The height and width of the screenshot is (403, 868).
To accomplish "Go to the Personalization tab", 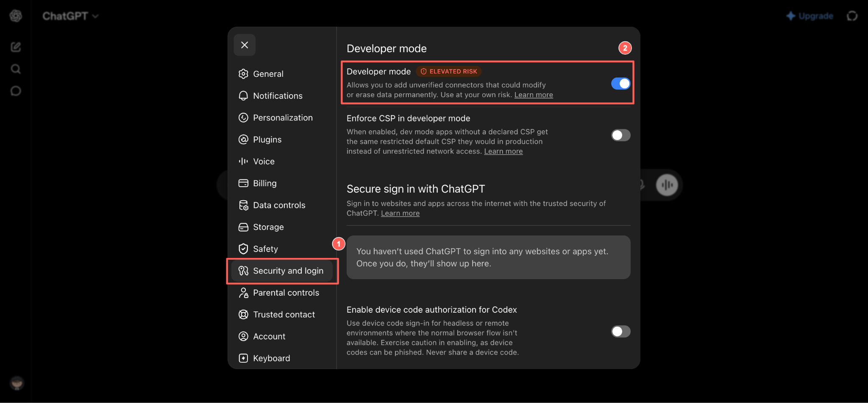I will [x=282, y=118].
